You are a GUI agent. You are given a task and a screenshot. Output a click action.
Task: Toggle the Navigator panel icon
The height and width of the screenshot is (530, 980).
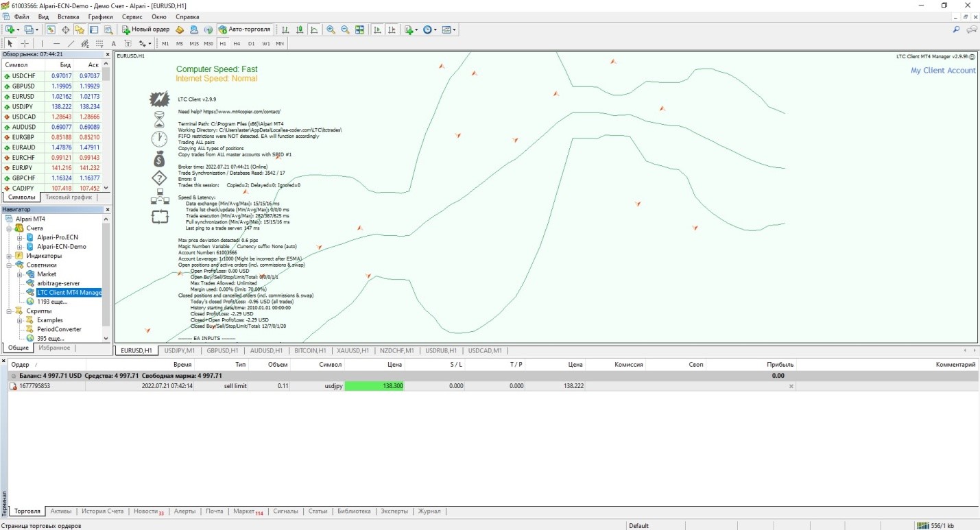point(80,29)
